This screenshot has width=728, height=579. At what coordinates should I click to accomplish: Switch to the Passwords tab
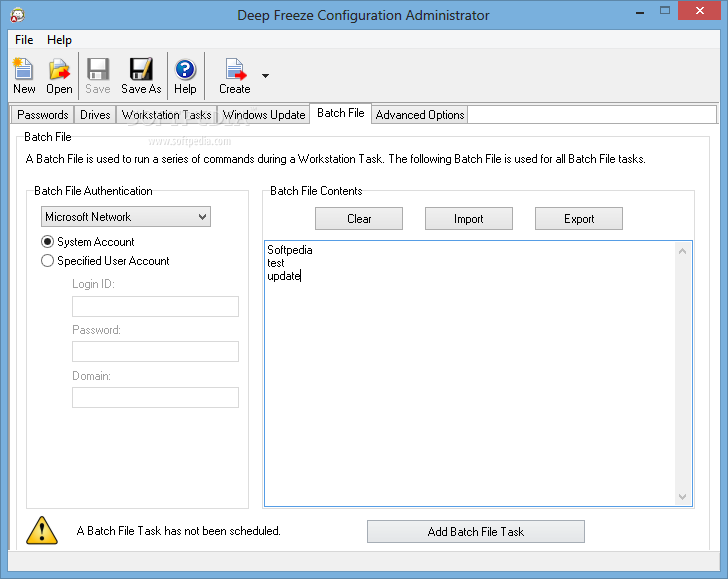point(43,115)
